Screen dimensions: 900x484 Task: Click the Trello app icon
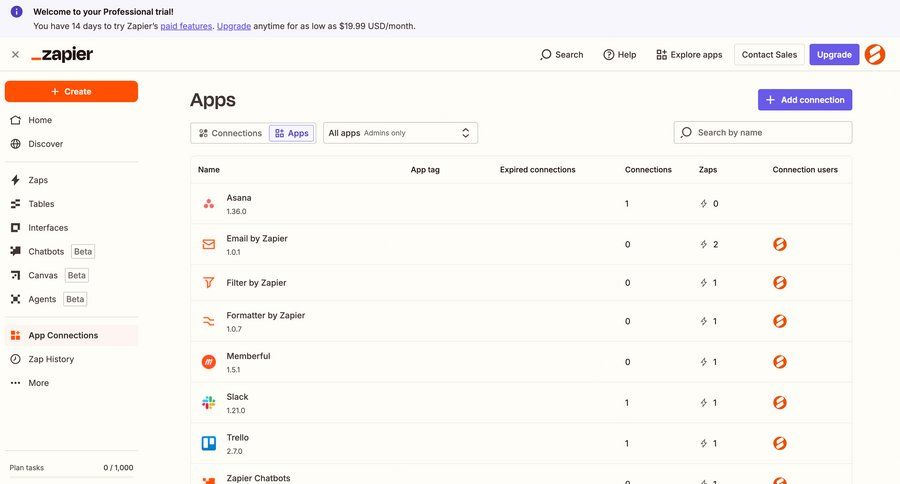tap(208, 443)
